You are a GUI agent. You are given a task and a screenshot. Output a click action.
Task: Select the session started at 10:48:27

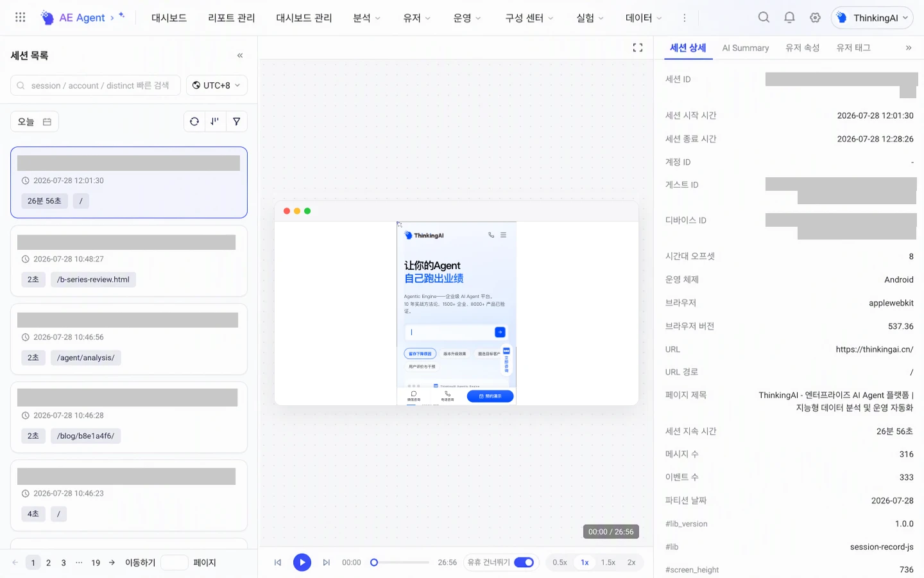[129, 261]
